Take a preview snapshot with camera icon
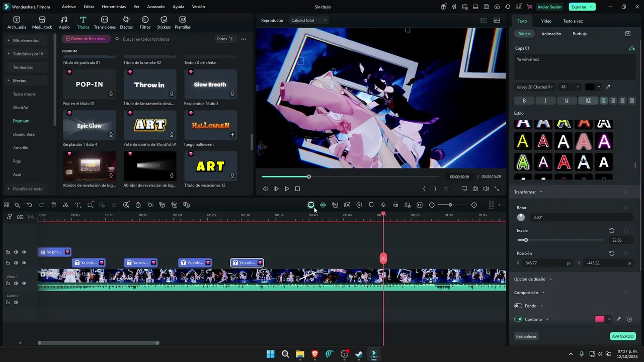644x362 pixels. click(x=475, y=189)
